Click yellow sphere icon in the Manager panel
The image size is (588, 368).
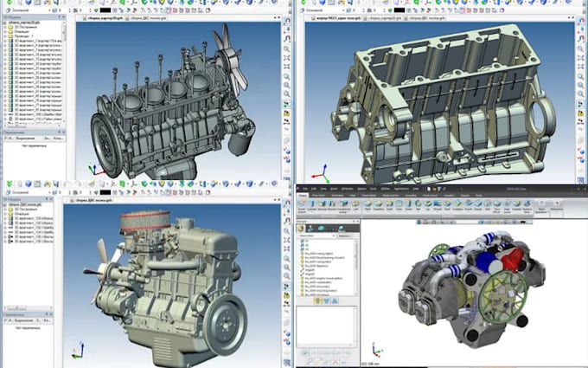(300, 229)
